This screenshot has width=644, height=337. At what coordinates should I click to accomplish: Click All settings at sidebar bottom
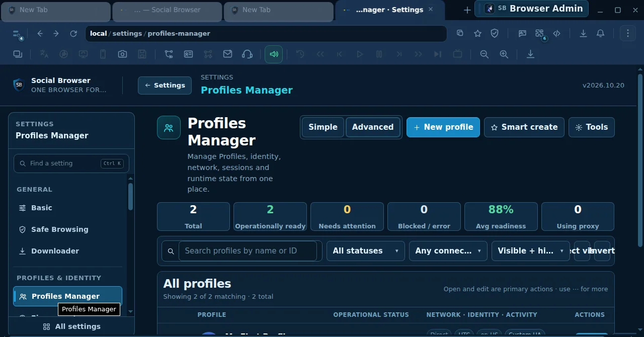click(x=71, y=326)
